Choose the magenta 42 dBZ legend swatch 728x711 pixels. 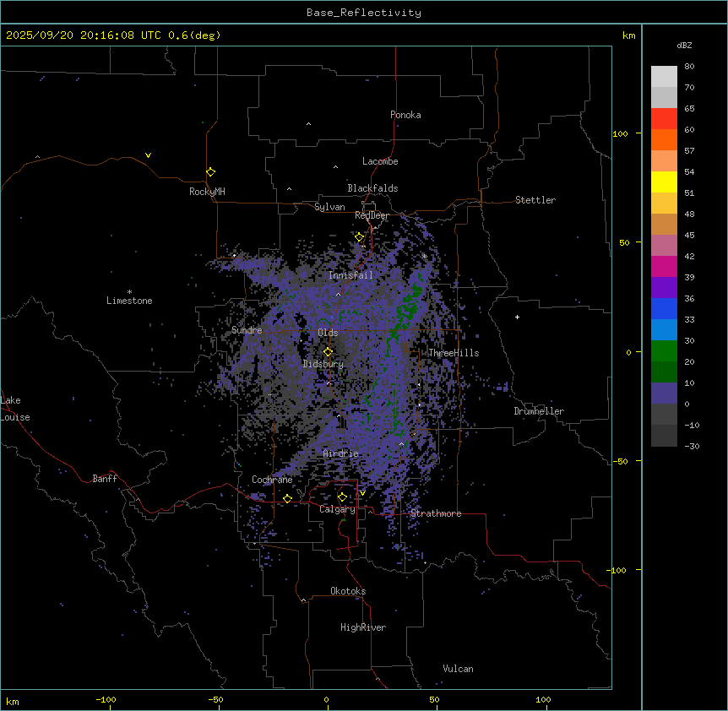664,246
